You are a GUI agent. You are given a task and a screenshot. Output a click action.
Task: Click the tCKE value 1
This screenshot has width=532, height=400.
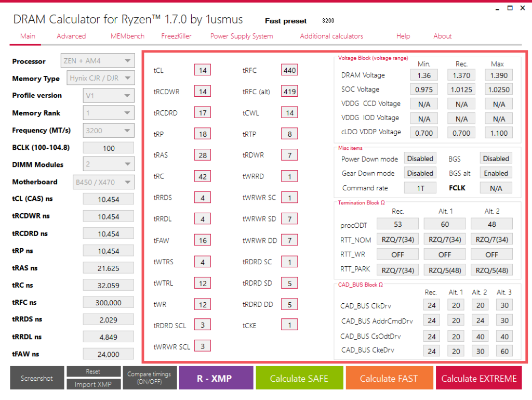click(x=289, y=325)
